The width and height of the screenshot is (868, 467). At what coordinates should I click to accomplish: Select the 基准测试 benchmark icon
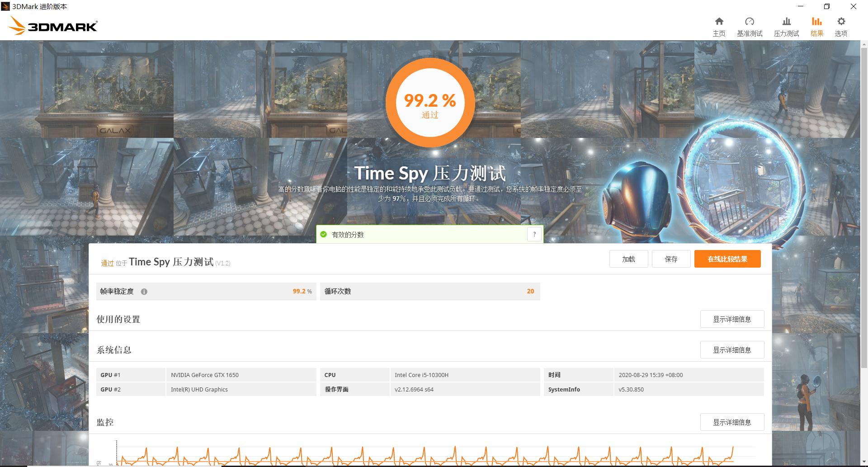pos(750,26)
